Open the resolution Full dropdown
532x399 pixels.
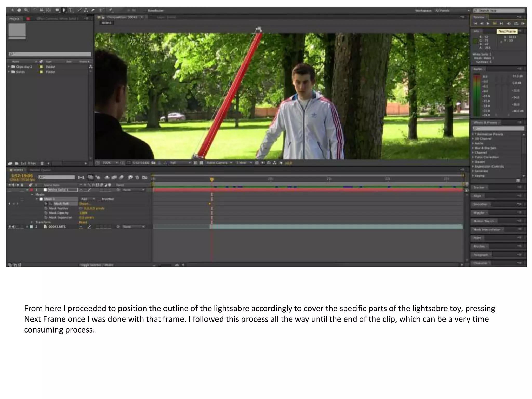point(180,163)
